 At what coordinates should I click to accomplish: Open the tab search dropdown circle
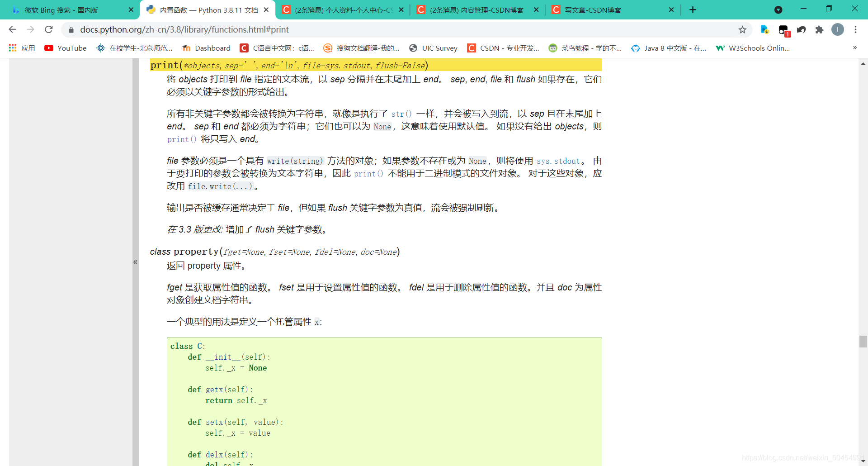click(778, 10)
